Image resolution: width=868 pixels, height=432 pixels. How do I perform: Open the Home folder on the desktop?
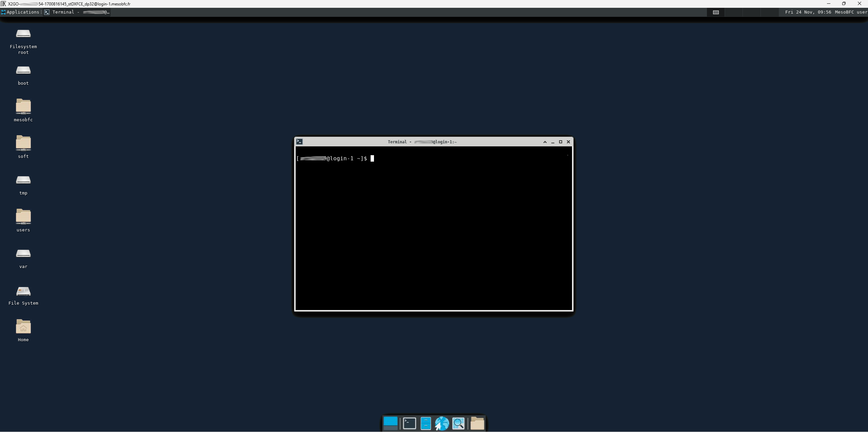coord(23,327)
